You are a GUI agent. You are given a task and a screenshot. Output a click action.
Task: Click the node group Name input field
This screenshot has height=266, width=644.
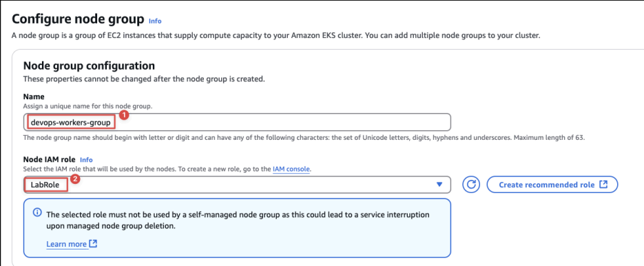point(237,122)
